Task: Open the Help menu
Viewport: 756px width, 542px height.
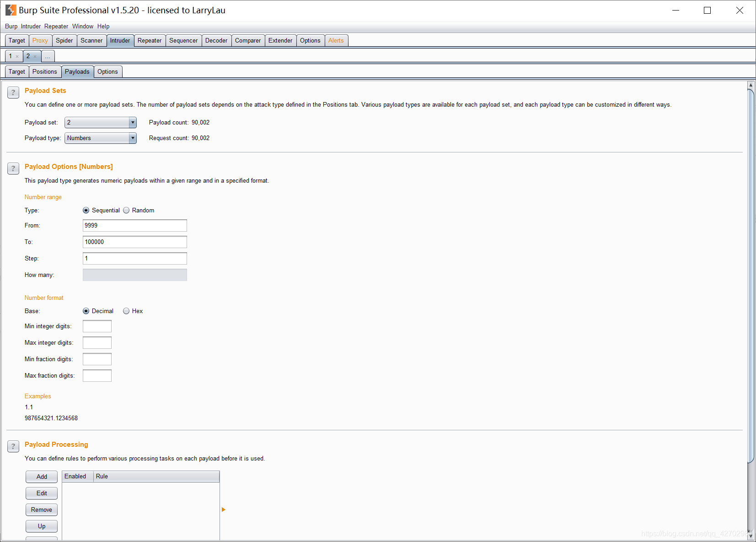Action: pyautogui.click(x=103, y=27)
